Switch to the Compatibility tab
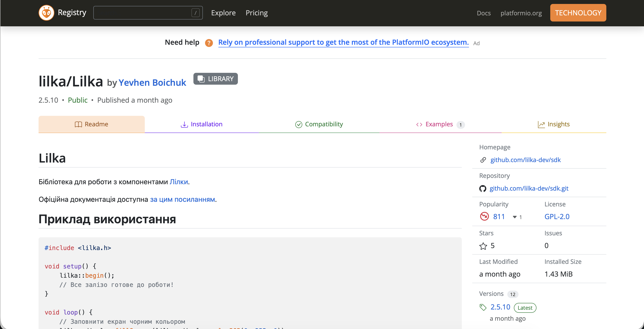This screenshot has height=329, width=644. click(319, 124)
